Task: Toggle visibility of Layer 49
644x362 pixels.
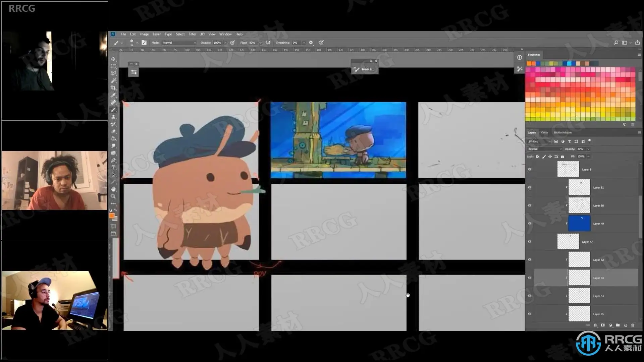Action: pos(530,224)
